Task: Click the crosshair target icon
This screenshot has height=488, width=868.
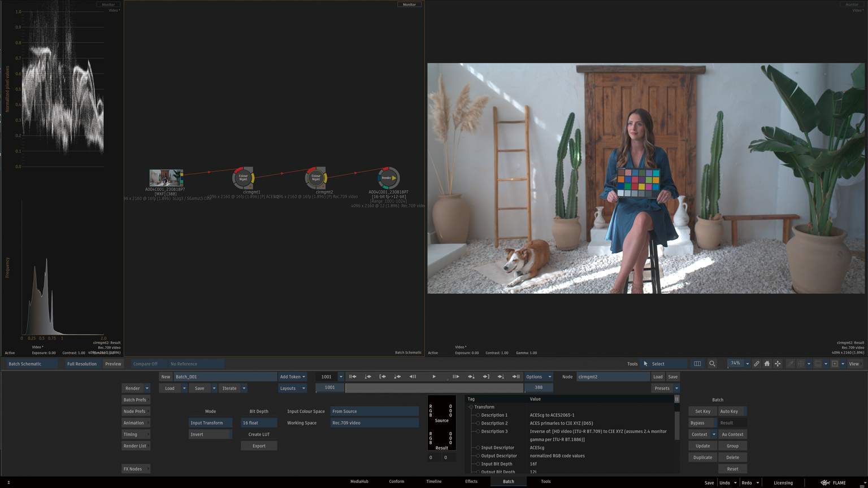Action: point(801,364)
